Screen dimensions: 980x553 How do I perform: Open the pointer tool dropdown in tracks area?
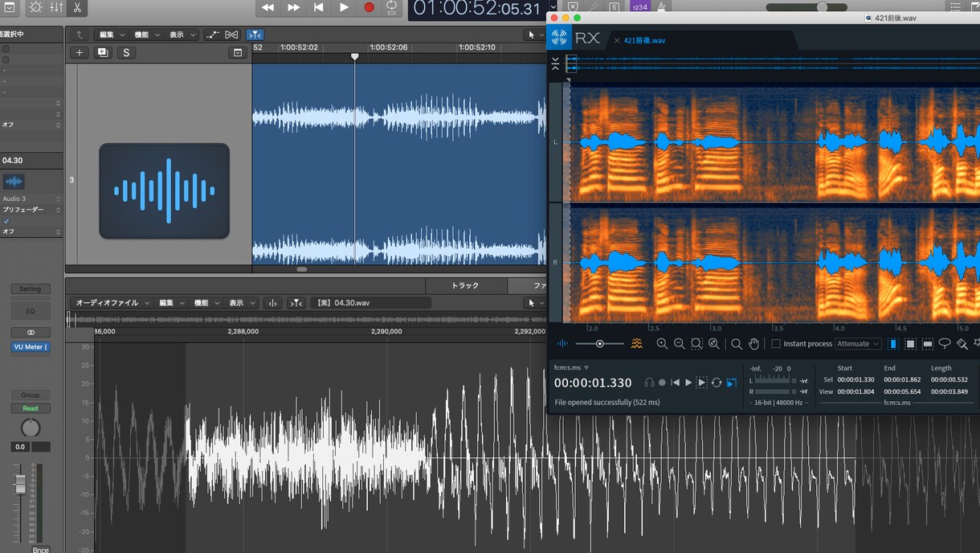tap(534, 35)
